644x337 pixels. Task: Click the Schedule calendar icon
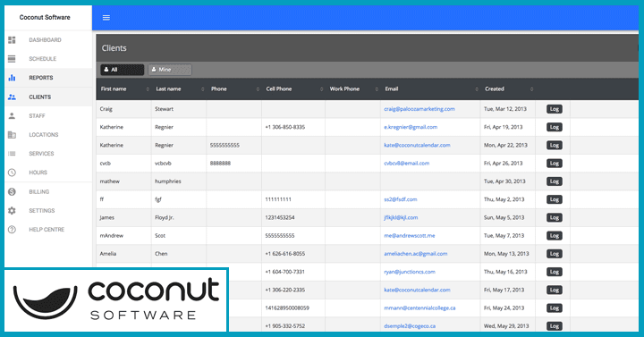12,59
